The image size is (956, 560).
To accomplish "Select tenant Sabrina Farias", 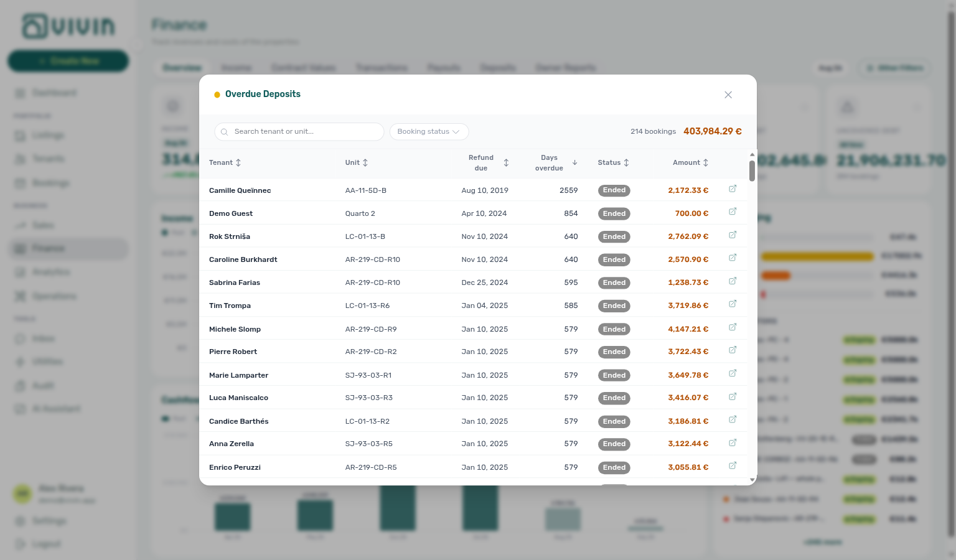I will [235, 282].
